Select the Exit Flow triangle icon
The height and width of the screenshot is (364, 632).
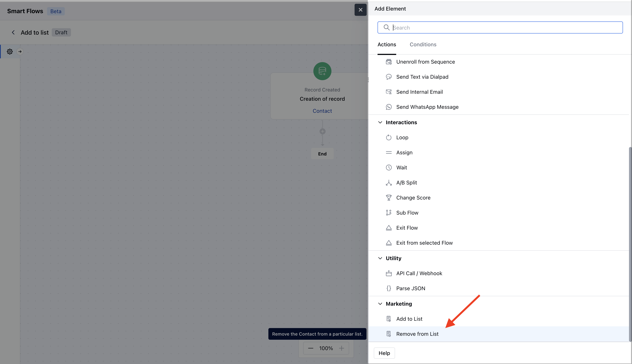pyautogui.click(x=389, y=228)
